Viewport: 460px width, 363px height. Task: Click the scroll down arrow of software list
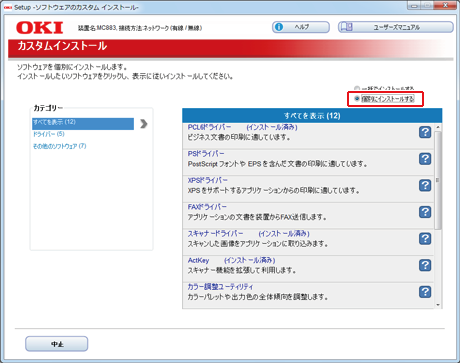tap(438, 305)
